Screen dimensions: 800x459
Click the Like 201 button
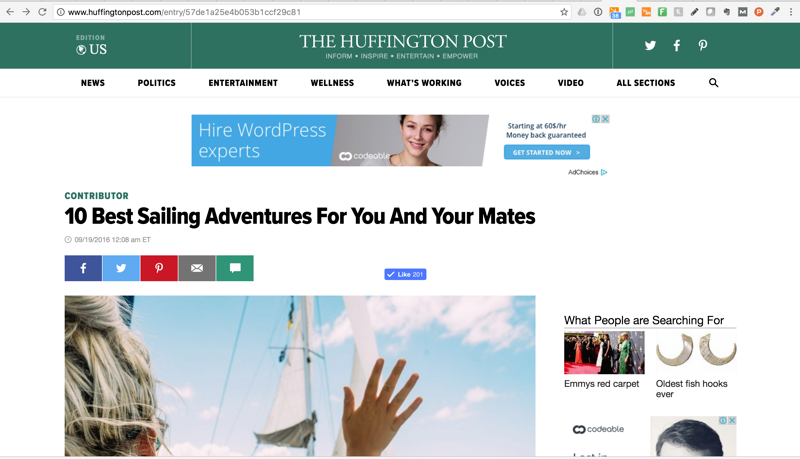(x=405, y=274)
